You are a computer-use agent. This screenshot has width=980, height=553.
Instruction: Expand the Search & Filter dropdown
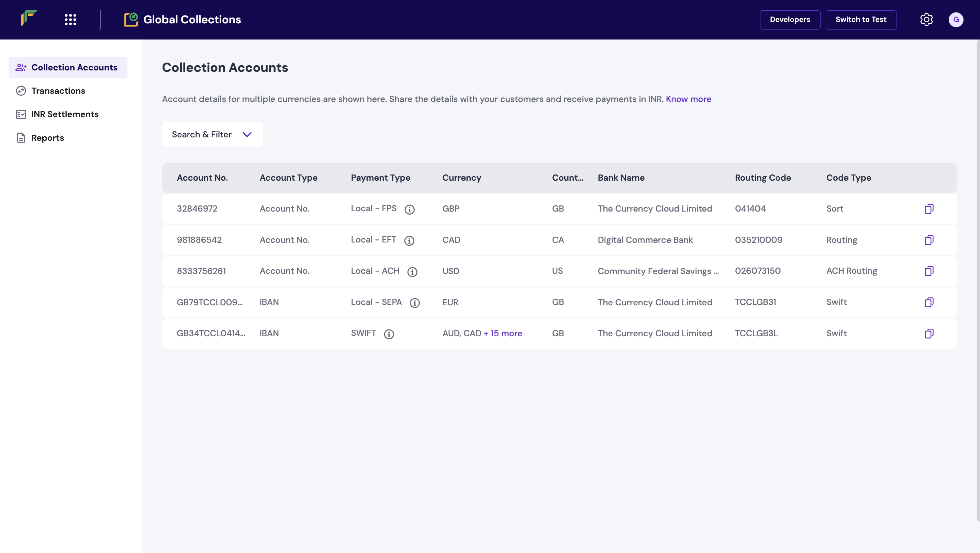(212, 135)
